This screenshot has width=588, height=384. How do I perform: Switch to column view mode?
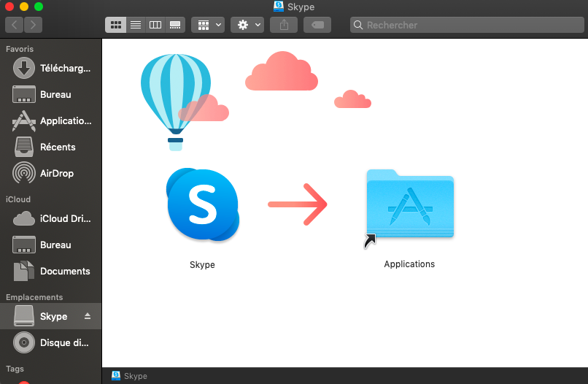[x=155, y=25]
